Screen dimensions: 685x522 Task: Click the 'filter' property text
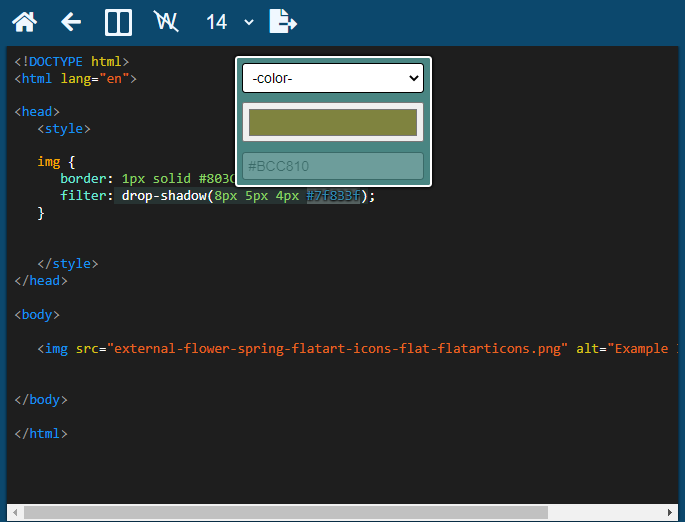coord(83,196)
